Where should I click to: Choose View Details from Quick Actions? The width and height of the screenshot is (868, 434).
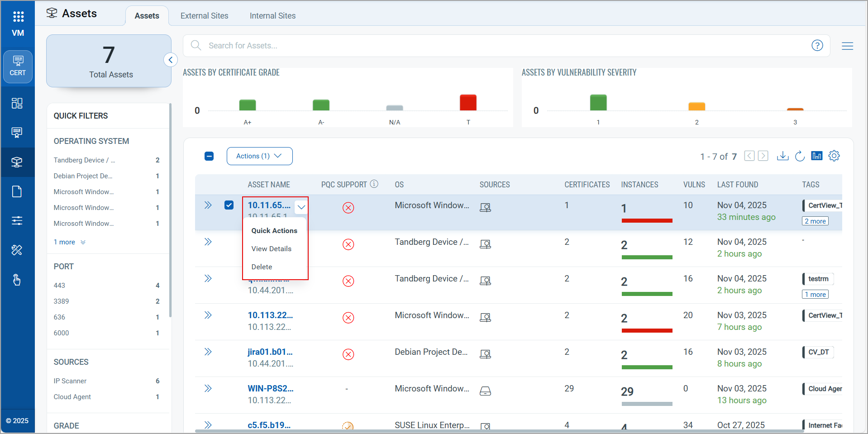[x=271, y=249]
